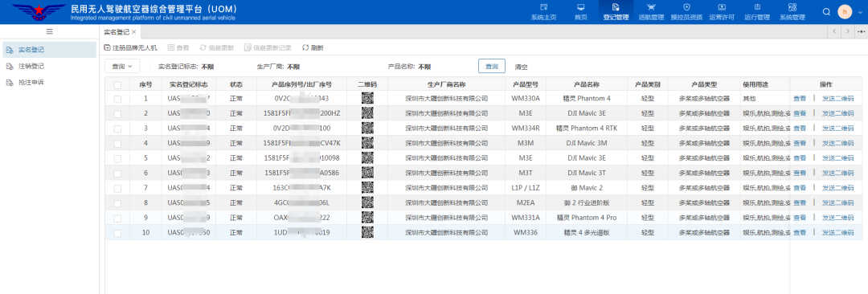This screenshot has height=294, width=868.
Task: Check the checkbox for row 8
Action: pos(117,203)
